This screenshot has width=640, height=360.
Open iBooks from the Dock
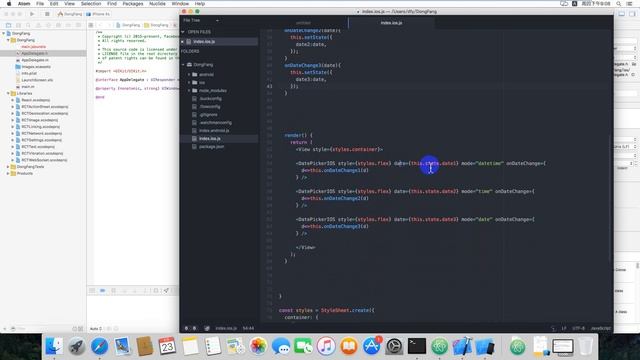349,347
